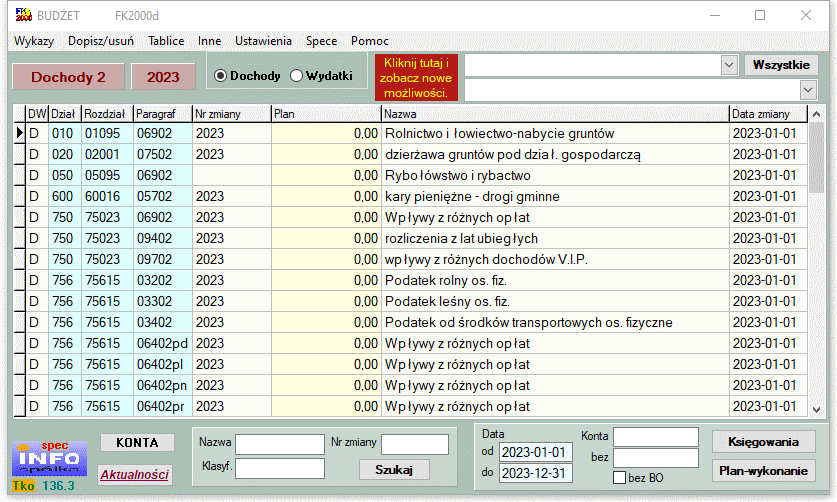The height and width of the screenshot is (502, 837).
Task: Click paragraph cell 06402pl
Action: point(162,364)
